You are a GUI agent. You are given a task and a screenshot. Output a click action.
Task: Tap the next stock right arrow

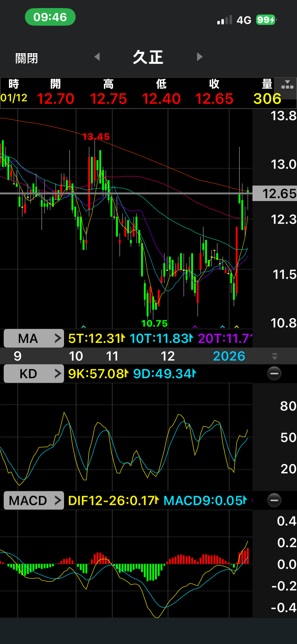(x=200, y=57)
